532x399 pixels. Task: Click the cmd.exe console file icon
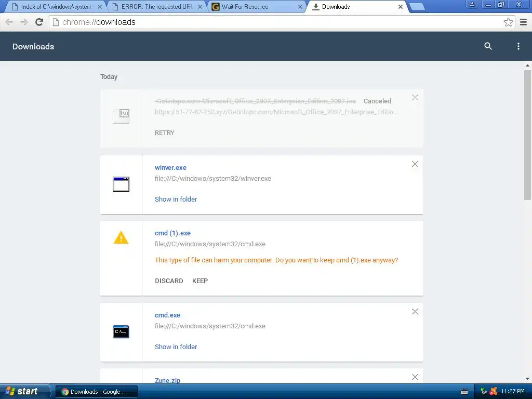121,331
